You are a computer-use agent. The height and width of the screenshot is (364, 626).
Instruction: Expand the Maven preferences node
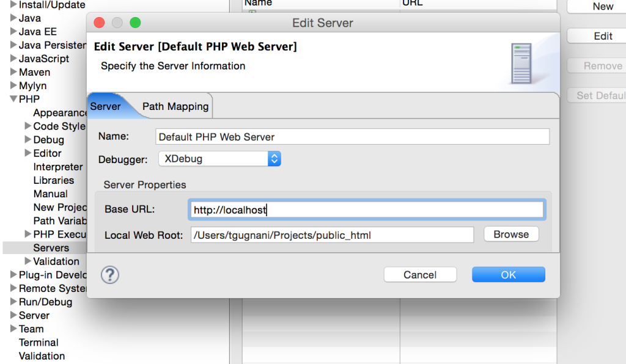[13, 72]
